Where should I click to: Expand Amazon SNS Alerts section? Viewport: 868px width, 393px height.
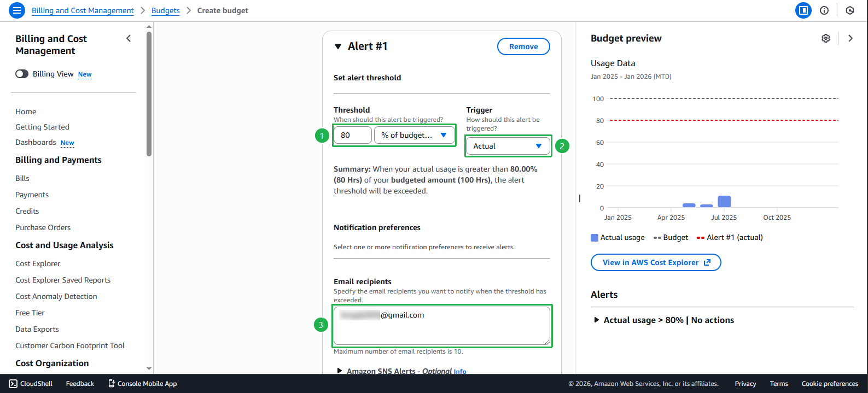340,371
